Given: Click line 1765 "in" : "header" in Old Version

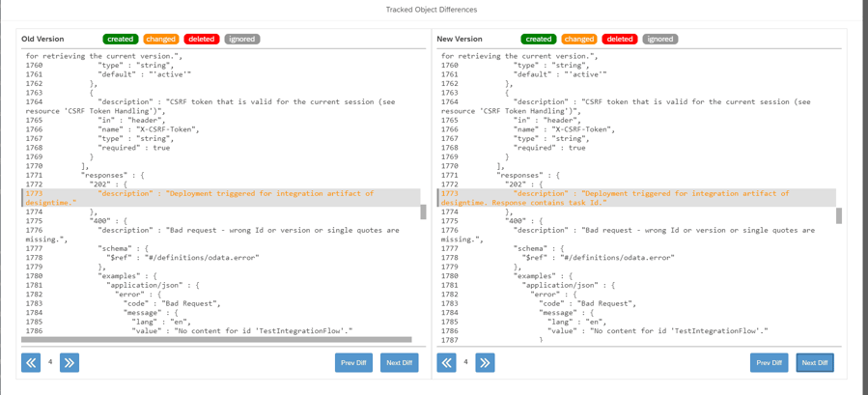Looking at the screenshot, I should 131,120.
